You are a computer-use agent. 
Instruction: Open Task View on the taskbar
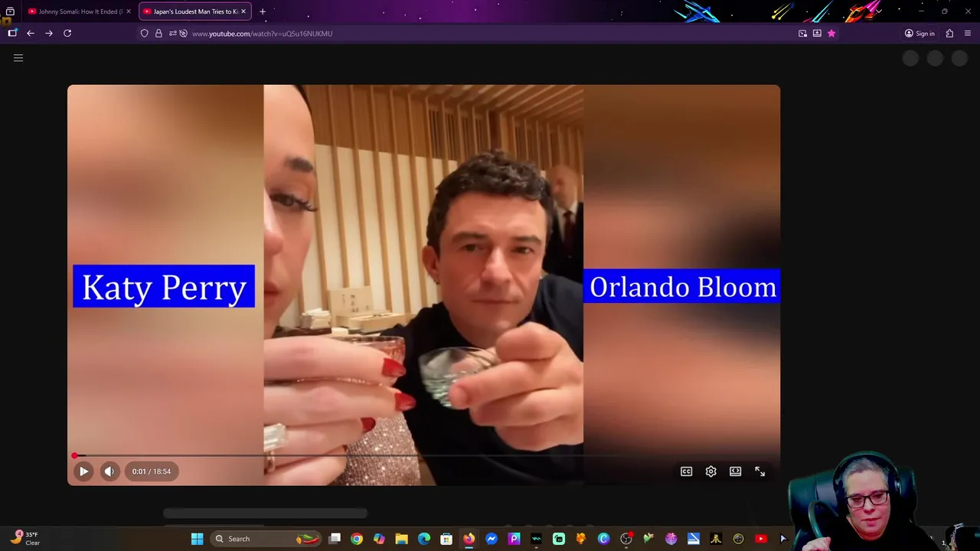(335, 539)
